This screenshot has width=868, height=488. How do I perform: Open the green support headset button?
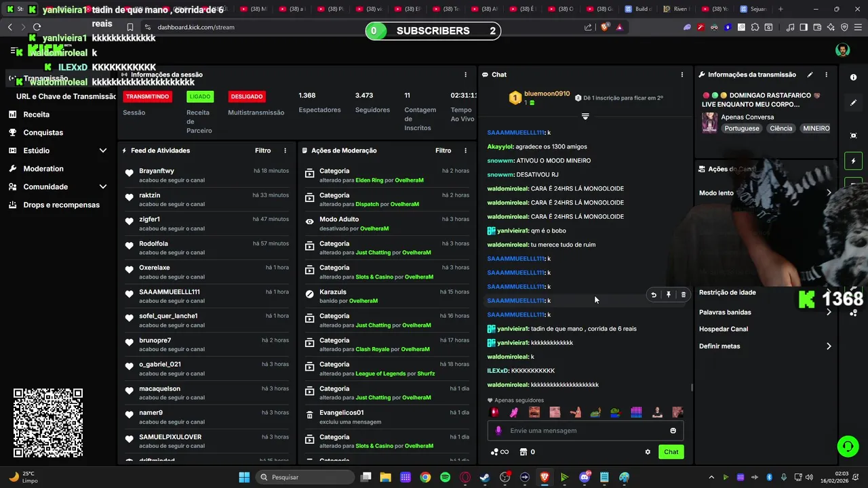click(x=848, y=447)
